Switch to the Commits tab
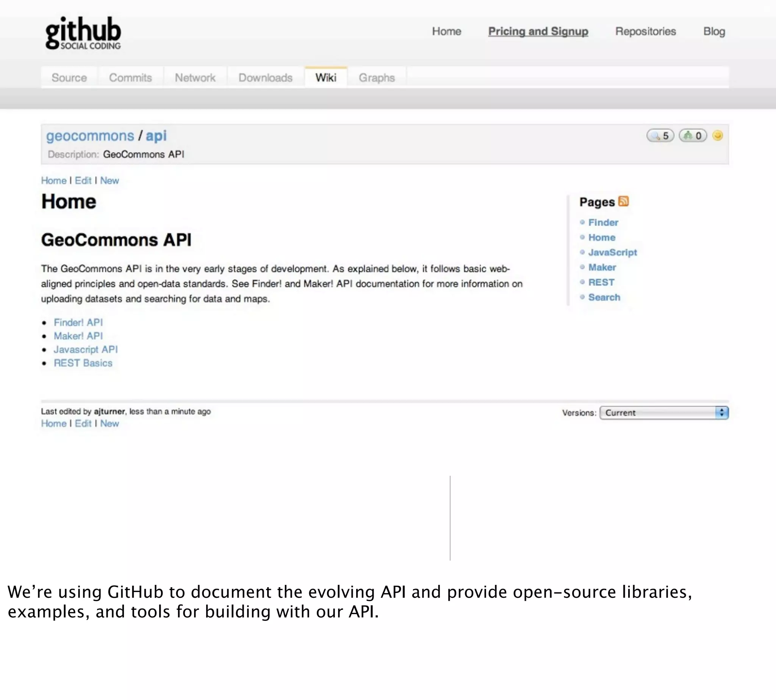Screen dimensions: 776x700 click(x=130, y=78)
